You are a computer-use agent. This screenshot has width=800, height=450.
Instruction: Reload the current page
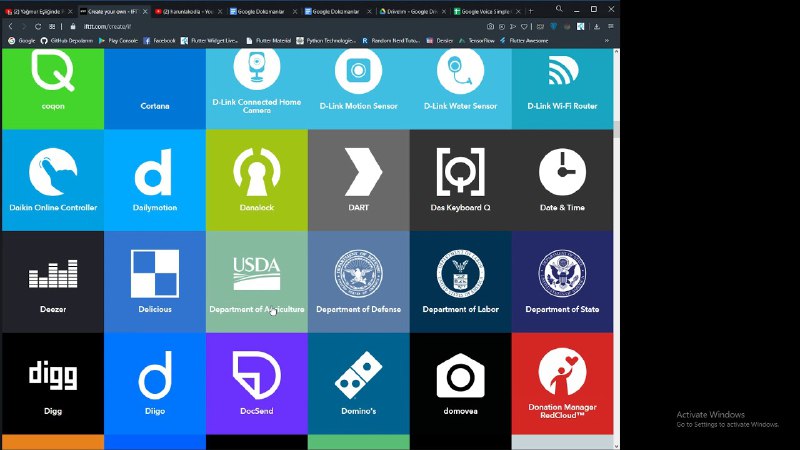pos(38,27)
